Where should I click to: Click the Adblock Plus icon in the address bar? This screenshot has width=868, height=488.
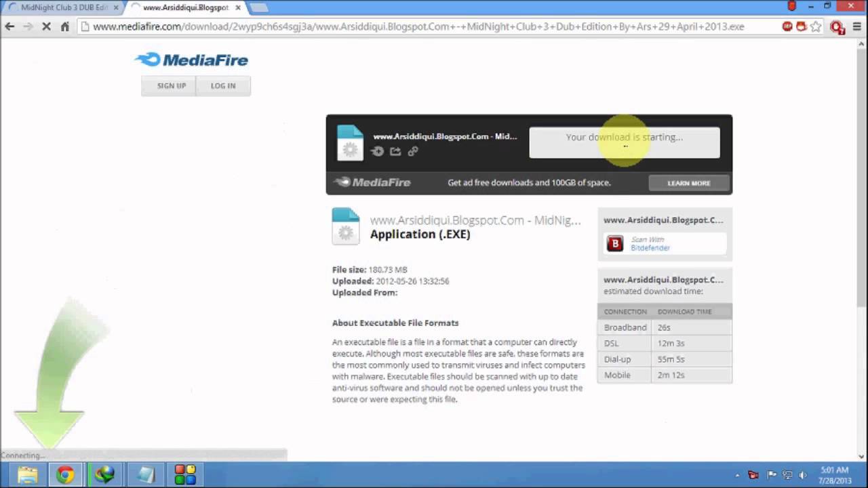click(787, 26)
